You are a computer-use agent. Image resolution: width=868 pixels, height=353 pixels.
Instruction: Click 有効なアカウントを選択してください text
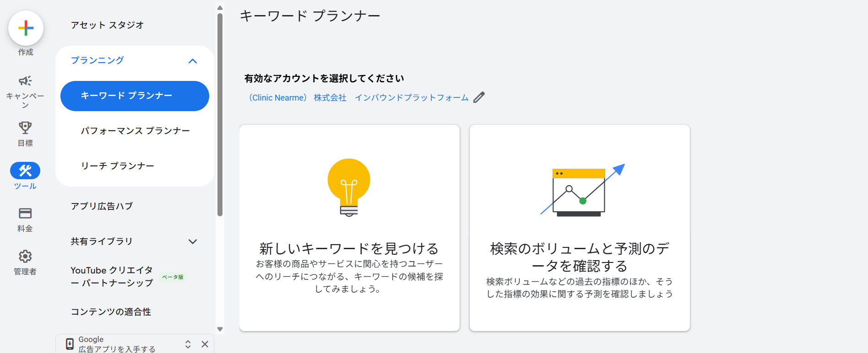tap(324, 79)
